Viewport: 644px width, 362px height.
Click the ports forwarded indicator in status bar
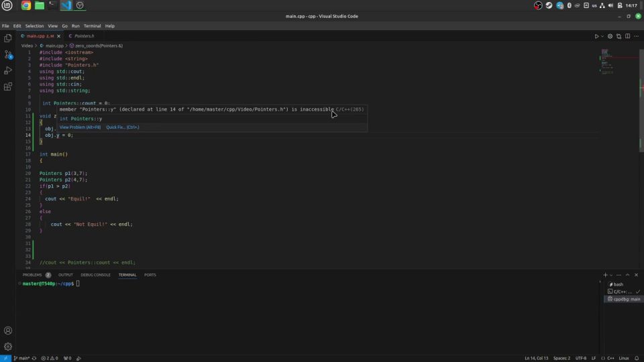(x=67, y=358)
